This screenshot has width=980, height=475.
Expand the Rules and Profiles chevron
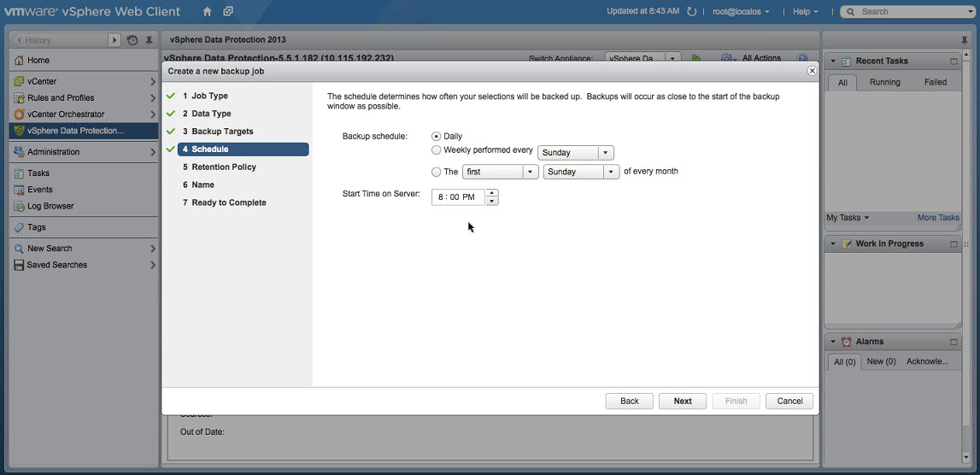point(152,97)
